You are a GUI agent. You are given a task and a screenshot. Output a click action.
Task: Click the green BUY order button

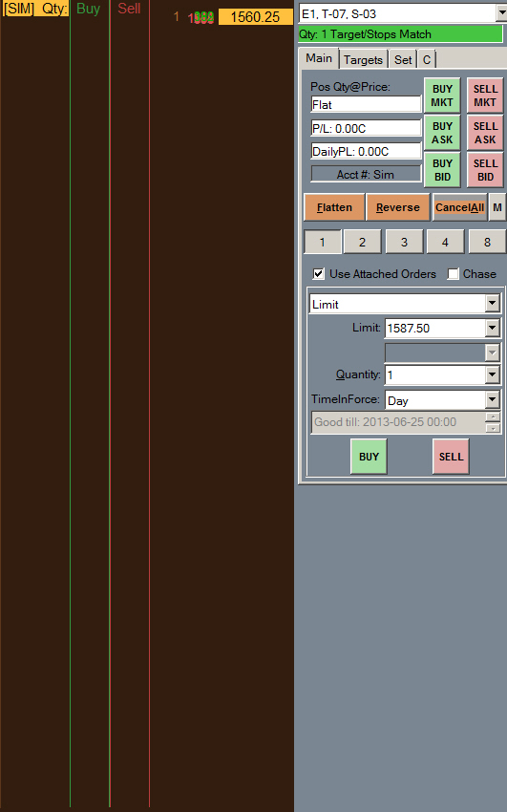point(369,457)
